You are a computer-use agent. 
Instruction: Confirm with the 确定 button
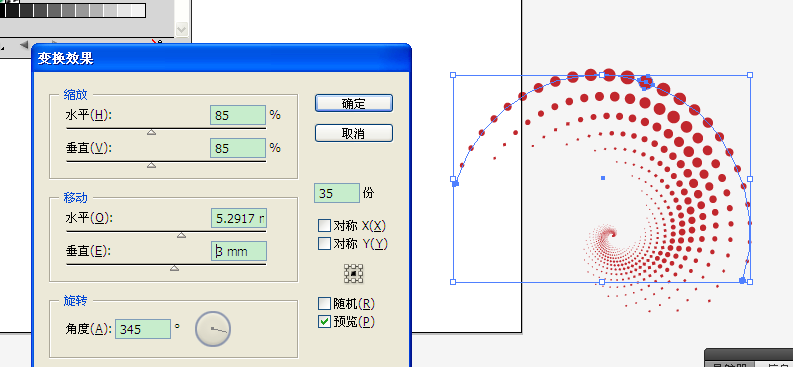(x=354, y=103)
